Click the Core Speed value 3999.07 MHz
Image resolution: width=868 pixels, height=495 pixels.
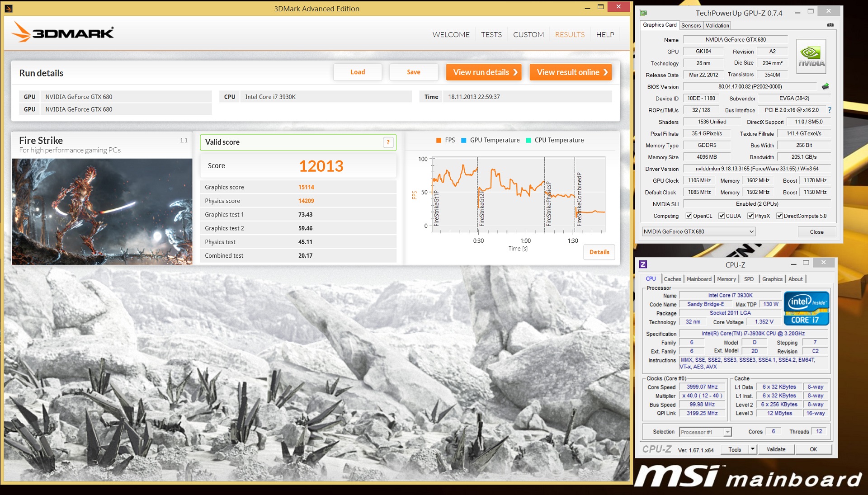[702, 387]
